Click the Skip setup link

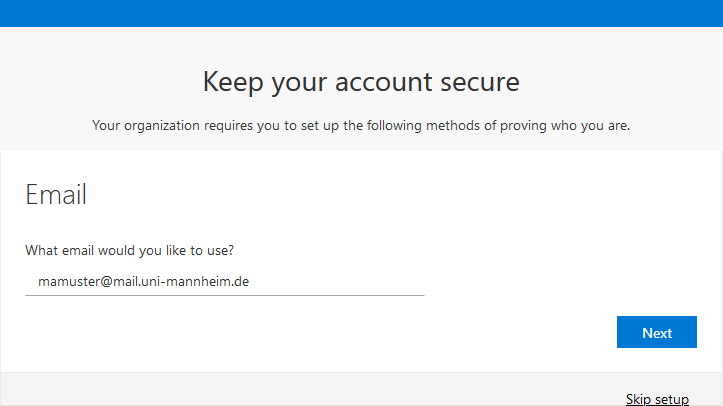click(x=657, y=399)
